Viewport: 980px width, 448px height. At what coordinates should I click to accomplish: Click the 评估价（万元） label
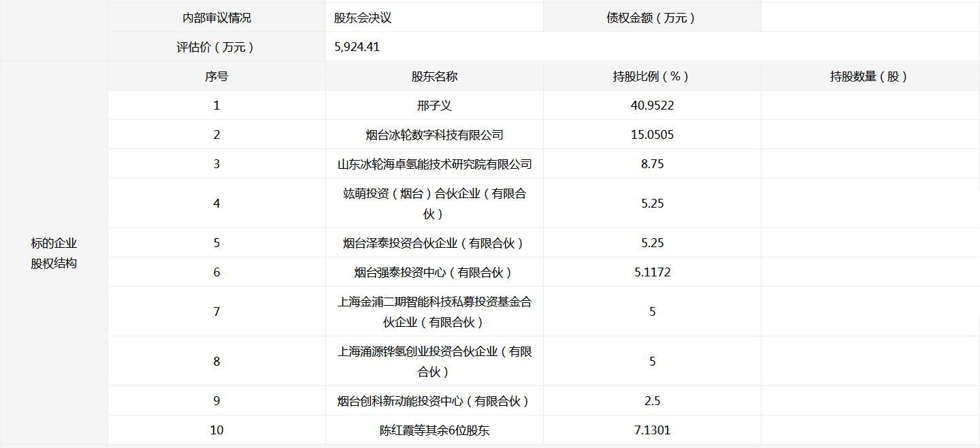(x=216, y=47)
